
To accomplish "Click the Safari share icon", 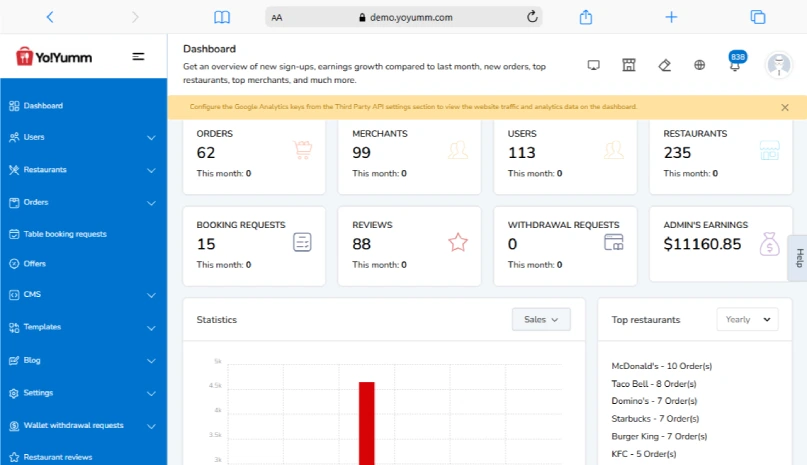I will pos(586,17).
